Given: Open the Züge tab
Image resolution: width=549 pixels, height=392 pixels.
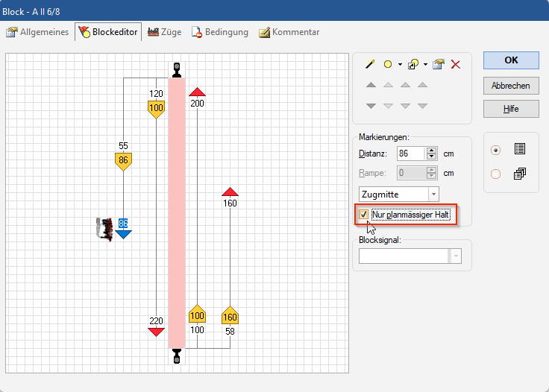Looking at the screenshot, I should 164,32.
